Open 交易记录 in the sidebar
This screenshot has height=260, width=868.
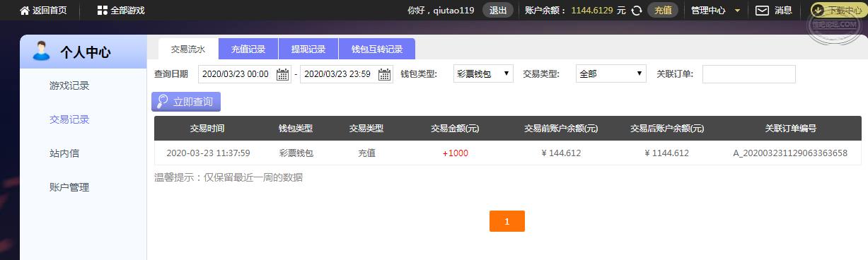tap(69, 119)
